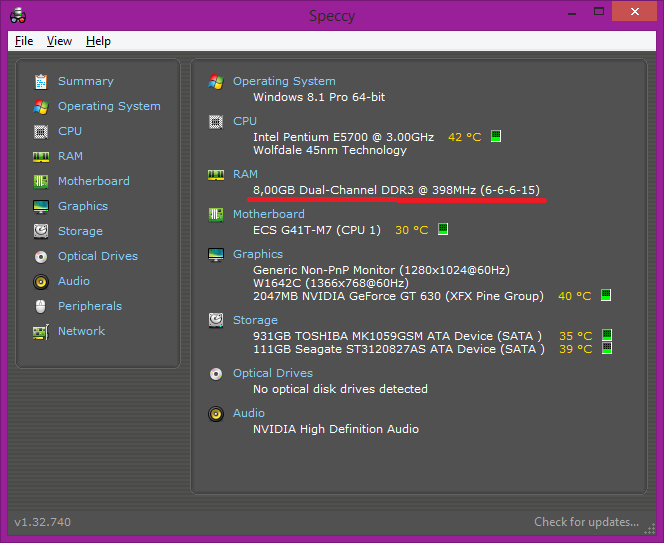Click CPU heading link in summary
This screenshot has height=543, width=664.
point(245,121)
